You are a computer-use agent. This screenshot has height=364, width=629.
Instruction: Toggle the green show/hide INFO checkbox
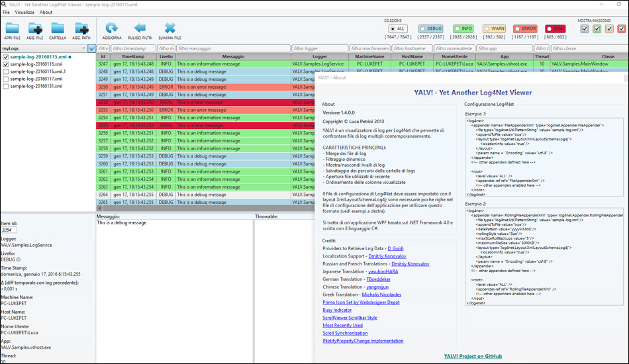click(597, 29)
